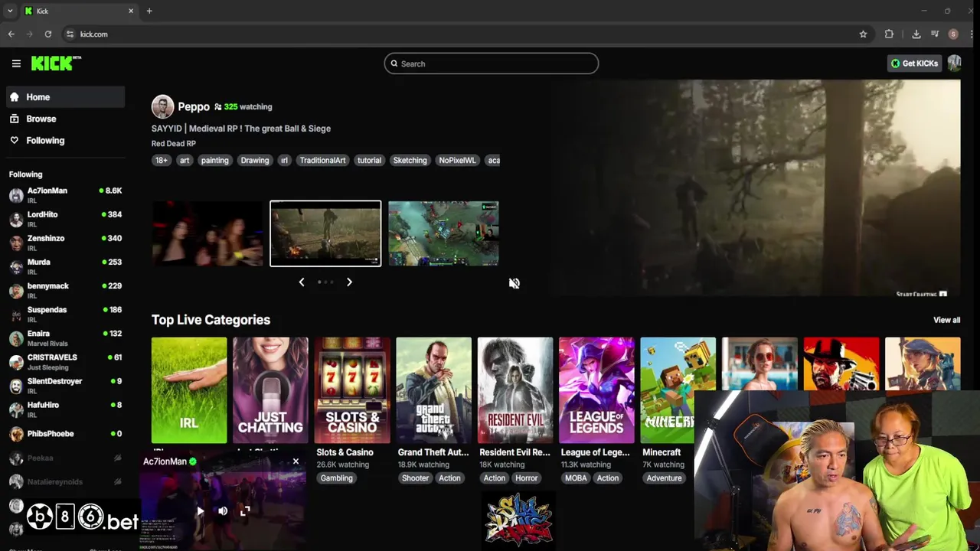Open the hamburger sidebar menu
Screen dimensions: 980x551
[x=16, y=64]
